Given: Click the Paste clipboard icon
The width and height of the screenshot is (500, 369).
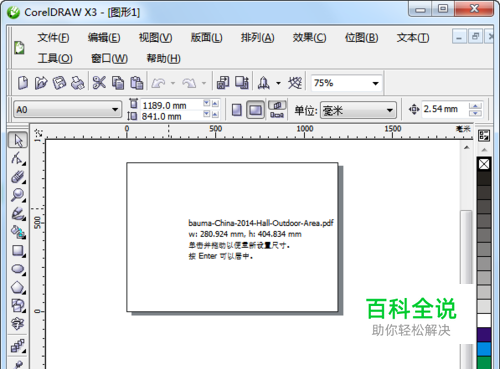Looking at the screenshot, I should 137,83.
